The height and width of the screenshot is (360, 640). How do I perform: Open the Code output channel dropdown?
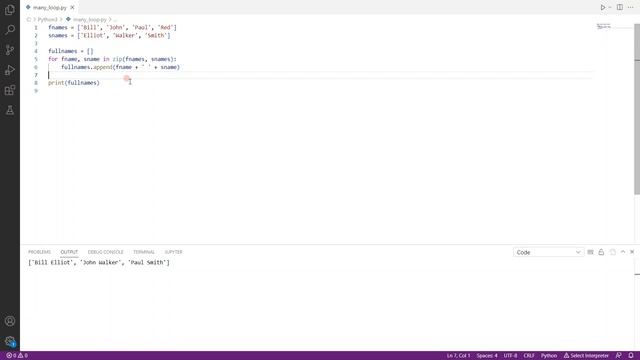pyautogui.click(x=548, y=252)
